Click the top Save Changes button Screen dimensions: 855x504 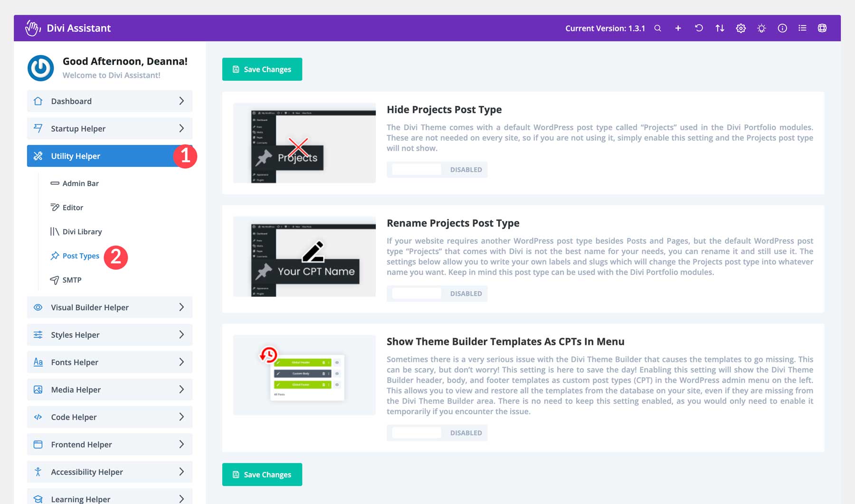point(262,69)
